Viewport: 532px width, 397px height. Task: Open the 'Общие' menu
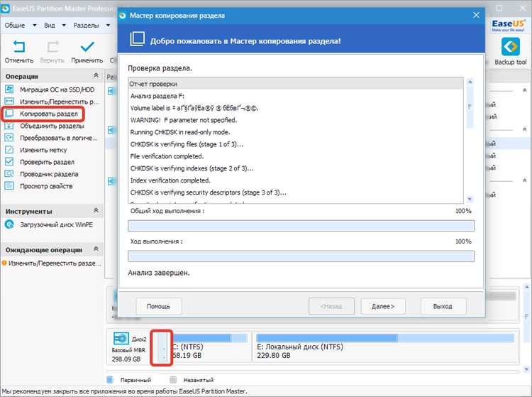coord(15,25)
